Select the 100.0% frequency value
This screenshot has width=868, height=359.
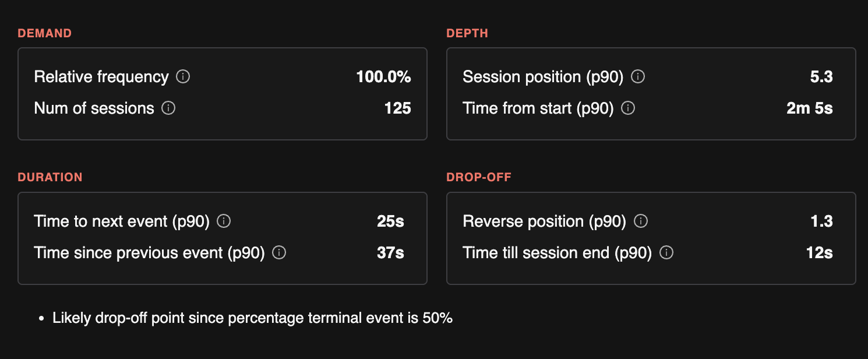pyautogui.click(x=384, y=76)
